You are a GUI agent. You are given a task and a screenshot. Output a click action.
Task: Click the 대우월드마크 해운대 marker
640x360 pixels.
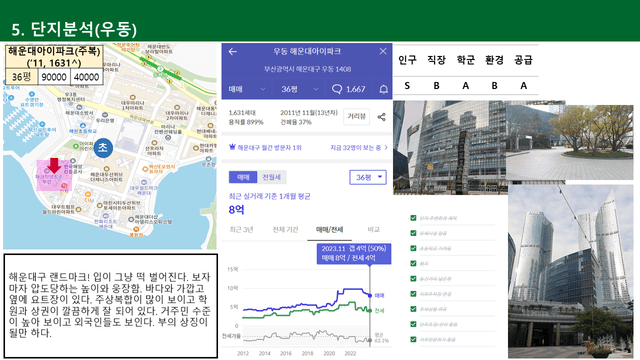(144, 182)
